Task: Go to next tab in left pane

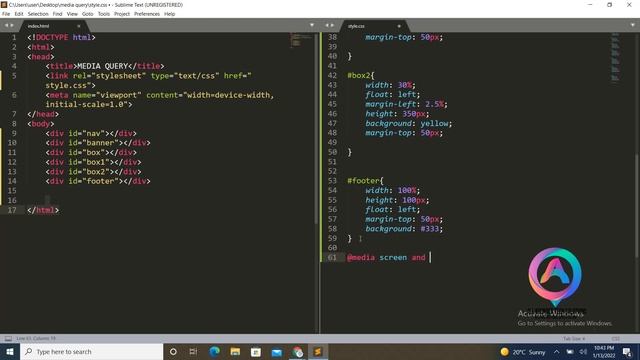Action: point(12,26)
